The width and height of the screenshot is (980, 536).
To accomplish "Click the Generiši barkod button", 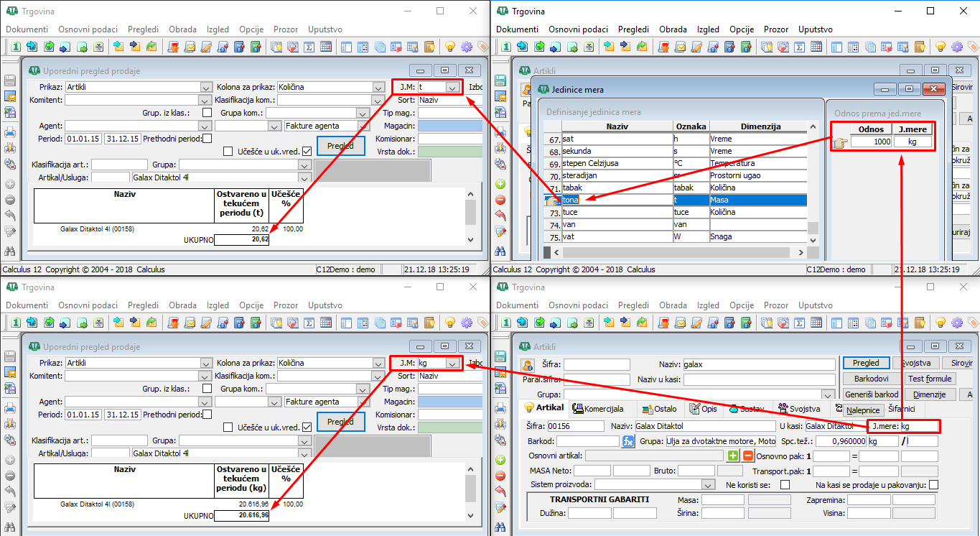I will pyautogui.click(x=872, y=394).
